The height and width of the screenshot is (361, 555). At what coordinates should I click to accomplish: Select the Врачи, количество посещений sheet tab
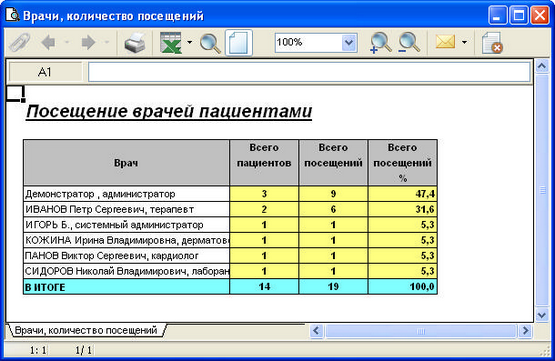coord(86,330)
